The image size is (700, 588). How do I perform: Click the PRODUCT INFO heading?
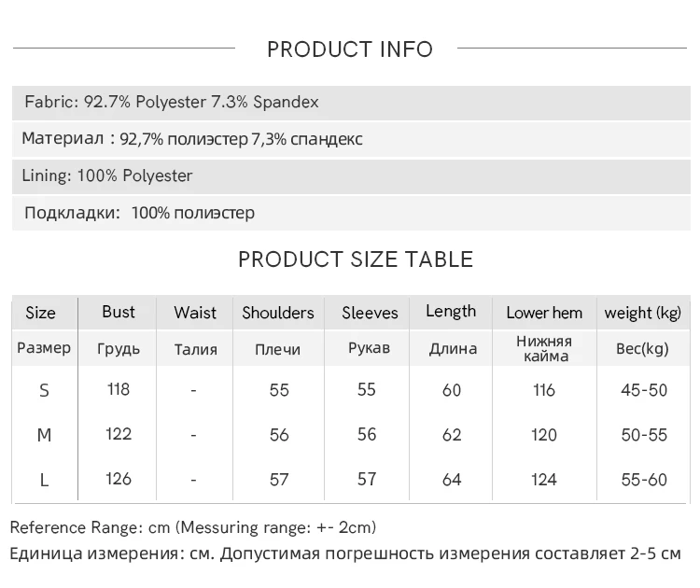(x=350, y=49)
